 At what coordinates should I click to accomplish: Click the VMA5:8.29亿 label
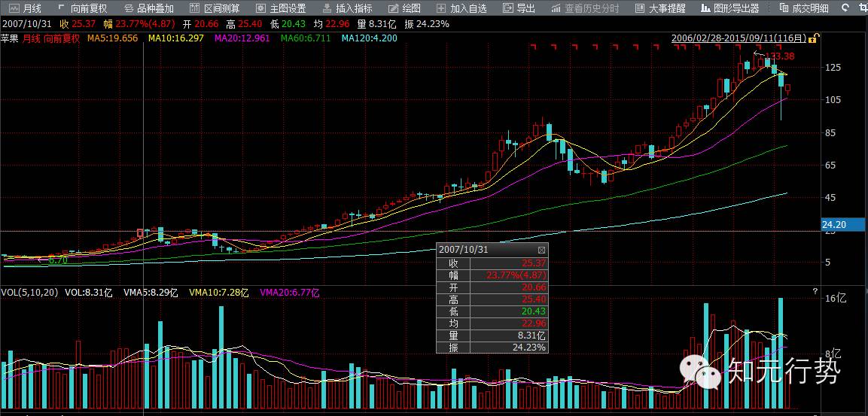[149, 293]
